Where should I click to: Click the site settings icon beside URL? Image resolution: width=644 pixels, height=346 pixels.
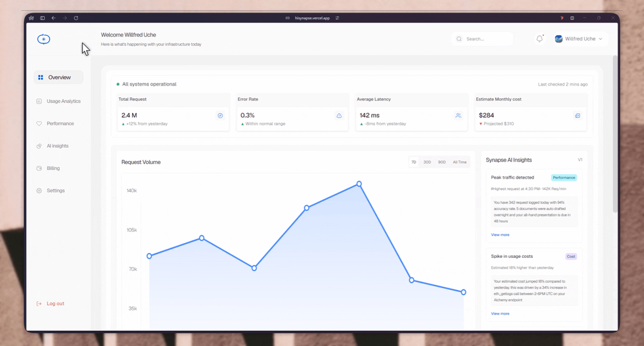coord(337,18)
